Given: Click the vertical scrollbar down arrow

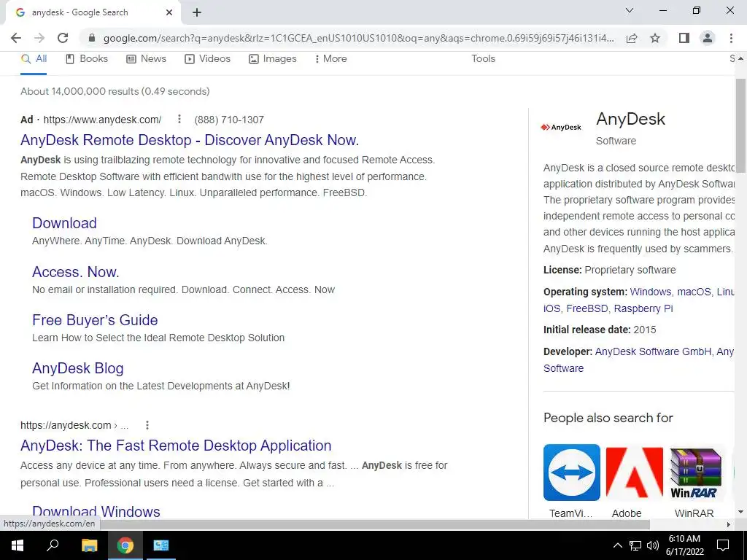Looking at the screenshot, I should pyautogui.click(x=740, y=513).
